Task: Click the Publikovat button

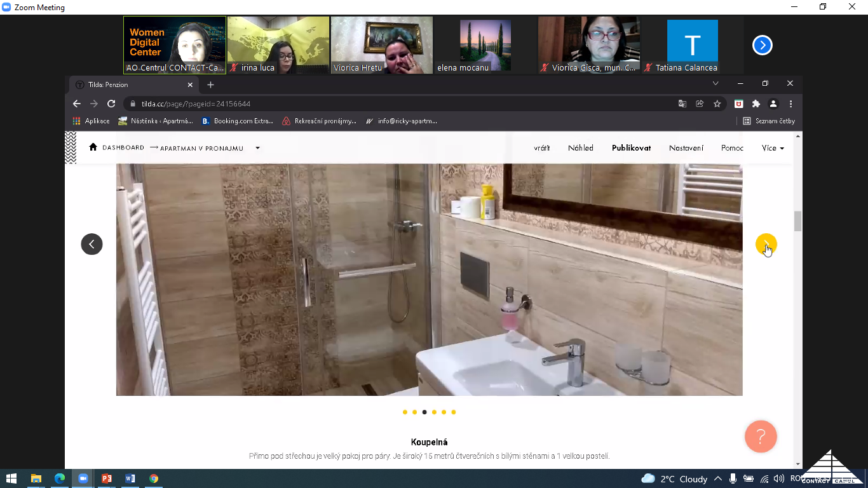Action: pos(631,148)
